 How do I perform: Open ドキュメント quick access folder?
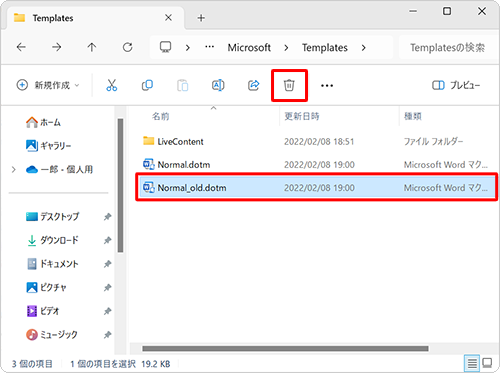point(52,264)
